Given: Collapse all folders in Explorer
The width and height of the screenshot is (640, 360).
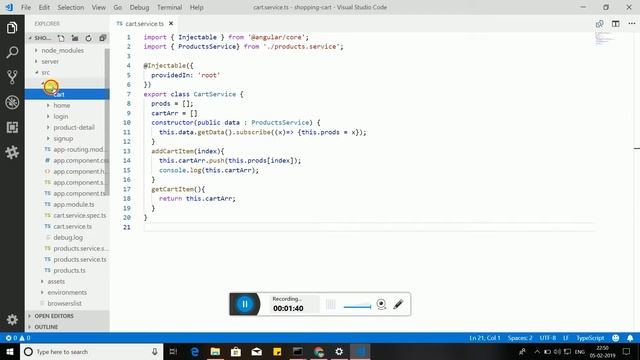Looking at the screenshot, I should 102,38.
